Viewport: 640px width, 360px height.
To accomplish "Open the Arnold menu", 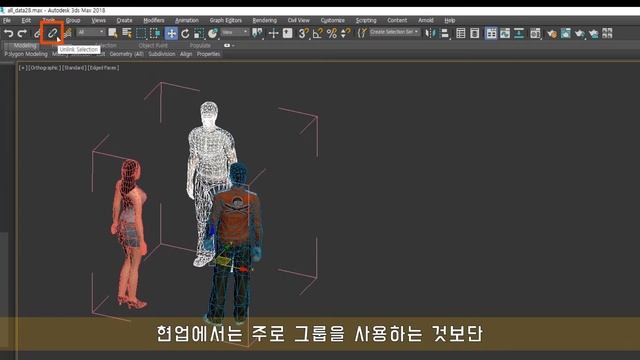I will [x=426, y=20].
